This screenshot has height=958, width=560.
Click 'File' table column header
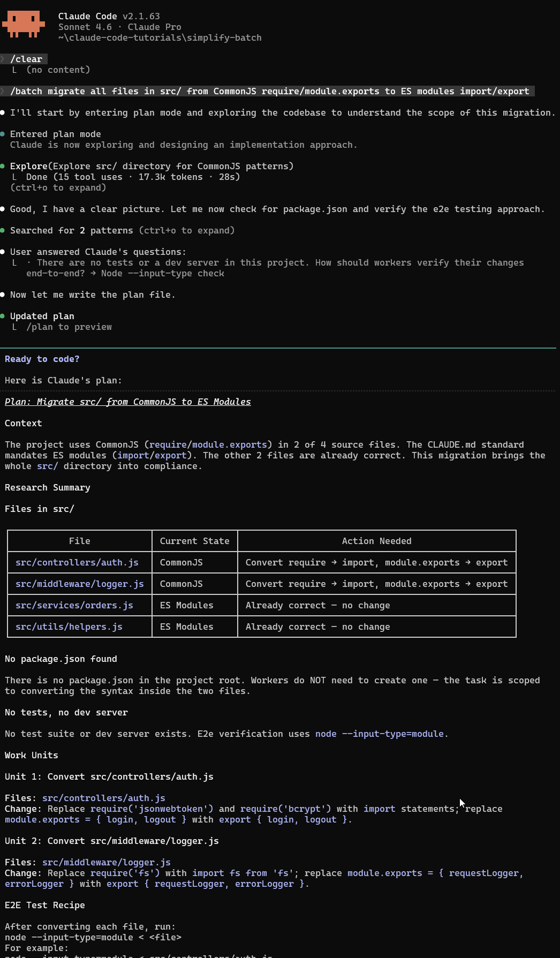79,541
